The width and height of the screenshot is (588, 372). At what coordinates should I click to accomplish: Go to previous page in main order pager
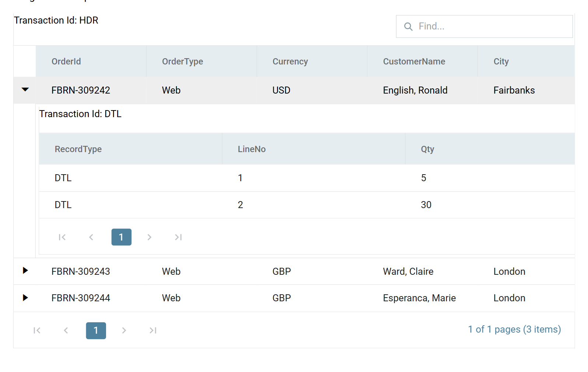[66, 330]
